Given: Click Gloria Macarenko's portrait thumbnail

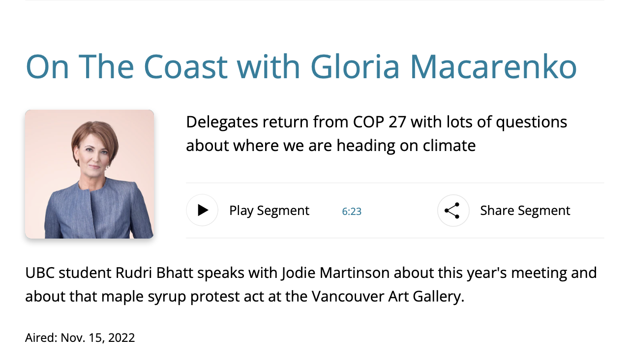Looking at the screenshot, I should coord(90,174).
